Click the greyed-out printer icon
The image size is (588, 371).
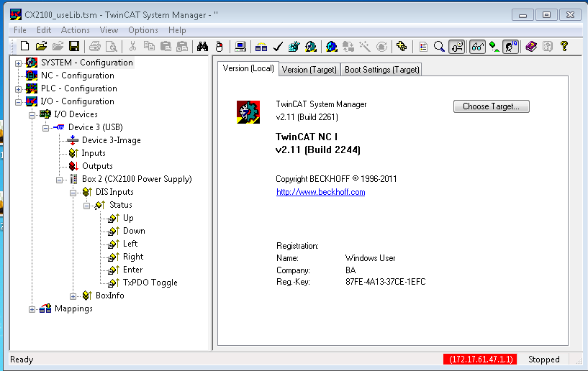tap(95, 47)
